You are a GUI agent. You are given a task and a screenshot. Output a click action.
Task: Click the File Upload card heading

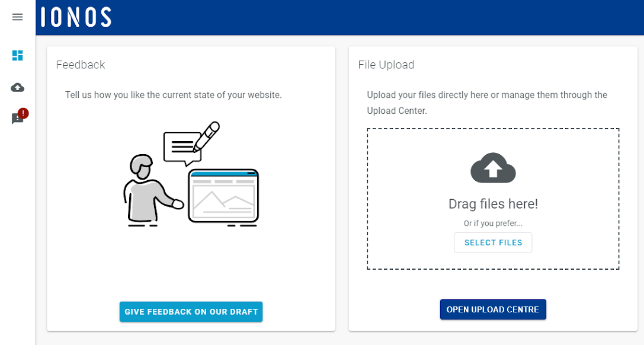click(x=386, y=65)
